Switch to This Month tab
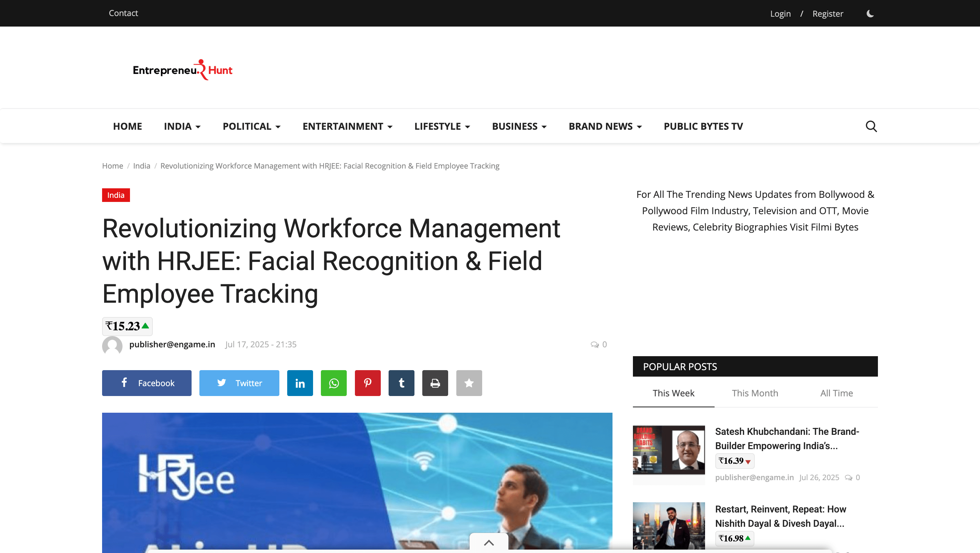 [755, 393]
